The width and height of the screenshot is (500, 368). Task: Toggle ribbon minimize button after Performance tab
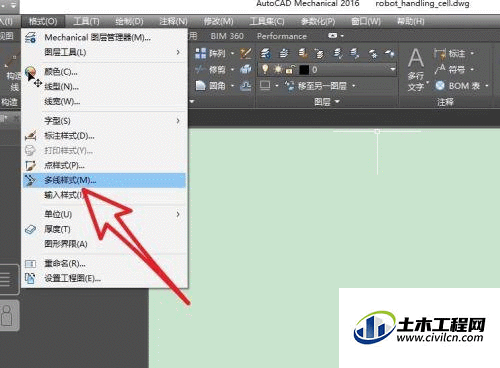click(x=333, y=35)
